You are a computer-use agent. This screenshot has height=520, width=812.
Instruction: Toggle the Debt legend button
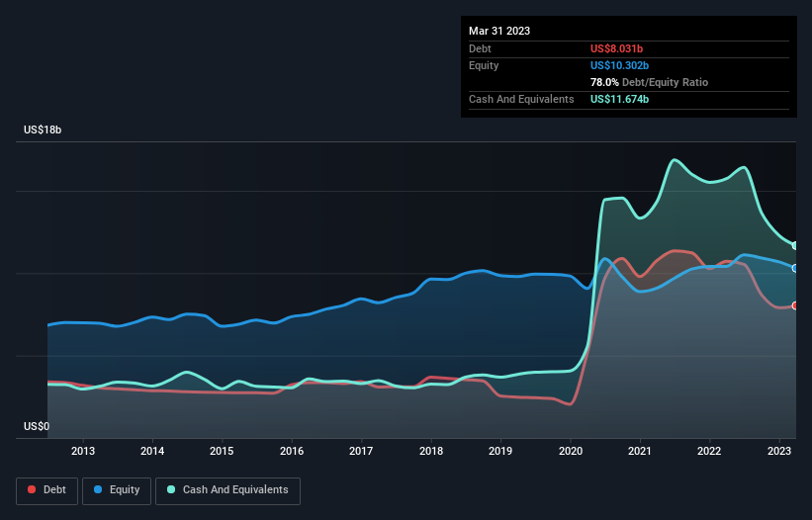pyautogui.click(x=47, y=490)
